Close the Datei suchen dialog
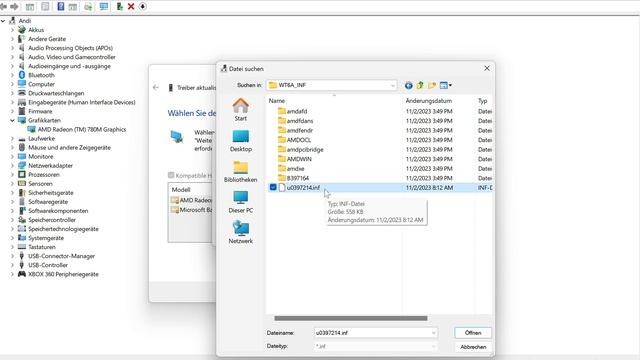 pyautogui.click(x=487, y=69)
